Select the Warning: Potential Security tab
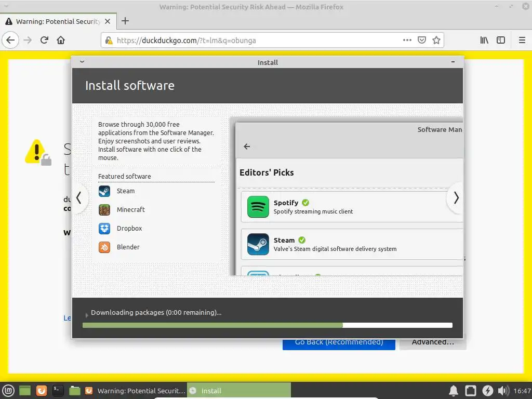The width and height of the screenshot is (532, 399). [58, 21]
